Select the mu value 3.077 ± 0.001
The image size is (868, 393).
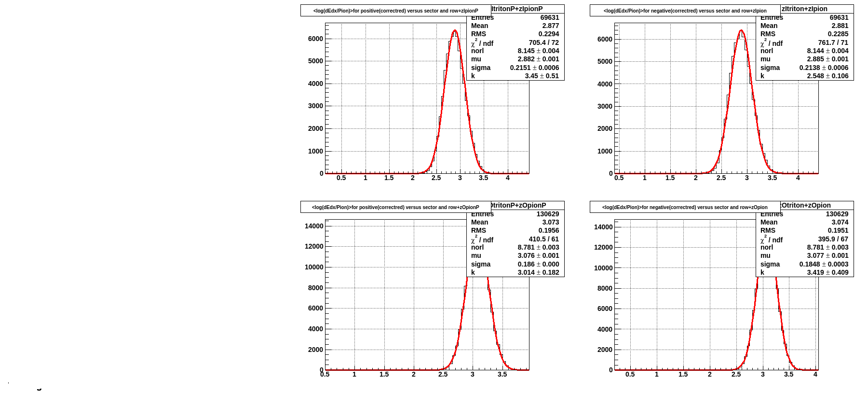click(x=828, y=255)
